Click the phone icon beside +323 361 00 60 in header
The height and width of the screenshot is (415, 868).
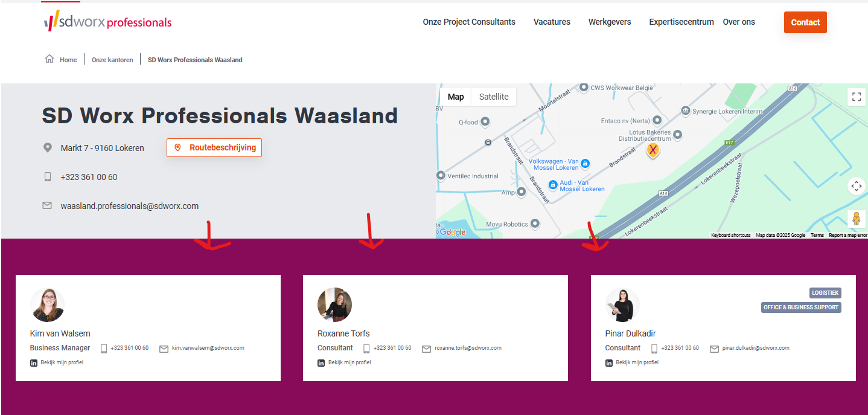click(48, 177)
